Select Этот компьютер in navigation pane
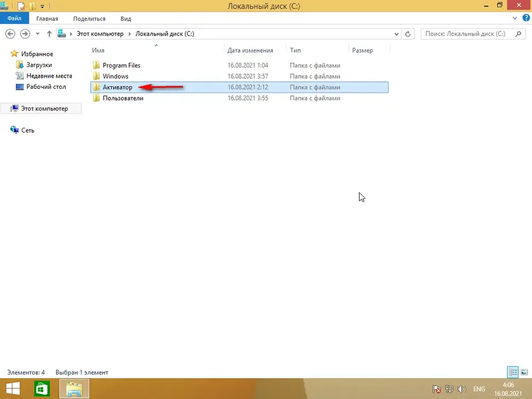Screen dimensions: 532x399 [41, 108]
